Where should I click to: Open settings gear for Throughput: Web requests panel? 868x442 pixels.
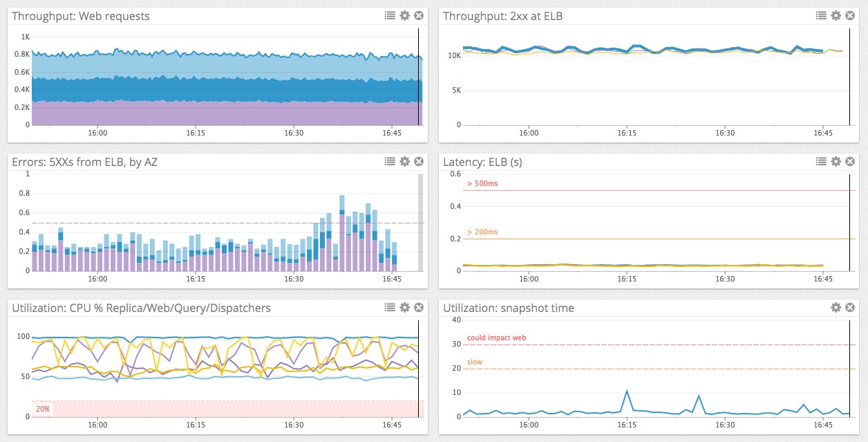tap(405, 15)
